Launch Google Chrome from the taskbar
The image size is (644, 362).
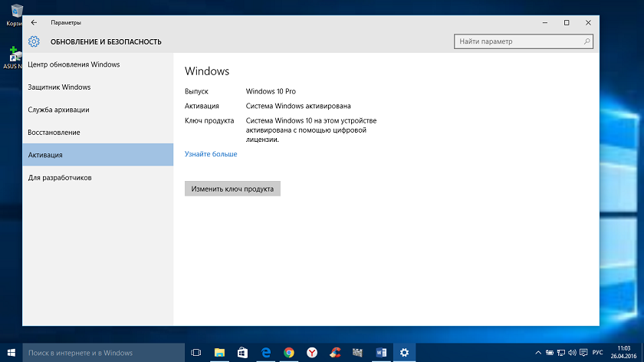coord(289,353)
